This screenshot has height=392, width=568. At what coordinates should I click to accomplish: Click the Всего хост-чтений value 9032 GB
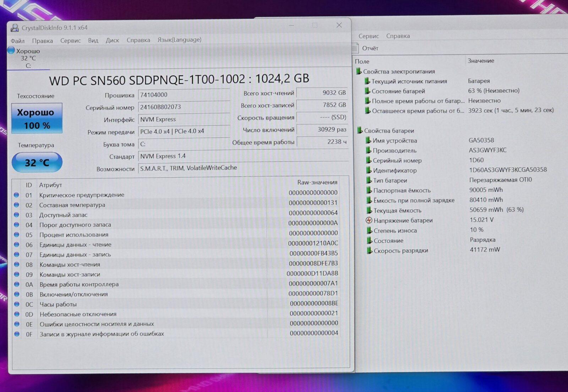(322, 93)
